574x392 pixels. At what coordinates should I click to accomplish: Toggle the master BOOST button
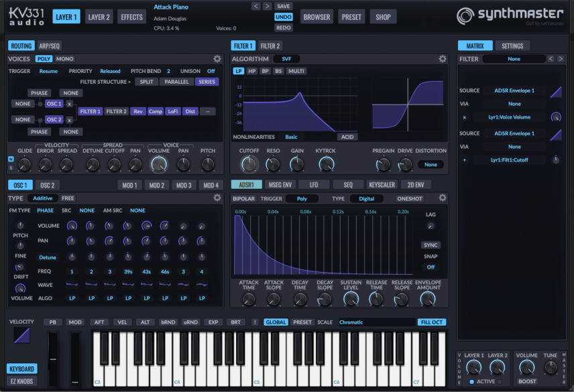tap(527, 381)
